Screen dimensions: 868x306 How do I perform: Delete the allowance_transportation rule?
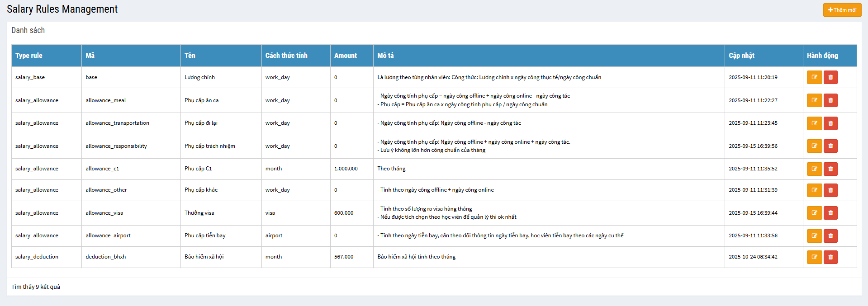coord(830,123)
